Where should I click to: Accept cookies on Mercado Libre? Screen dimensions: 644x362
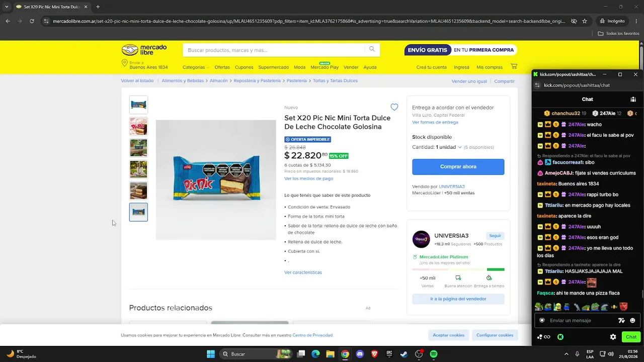coord(449,335)
